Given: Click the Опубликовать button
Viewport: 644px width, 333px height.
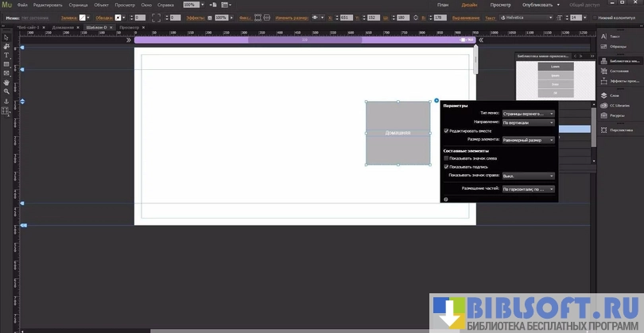Looking at the screenshot, I should pyautogui.click(x=538, y=5).
